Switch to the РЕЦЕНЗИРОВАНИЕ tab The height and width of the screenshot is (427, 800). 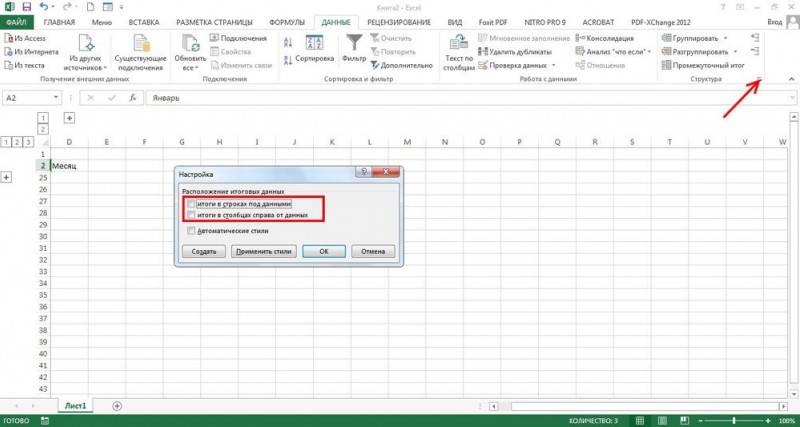point(399,22)
